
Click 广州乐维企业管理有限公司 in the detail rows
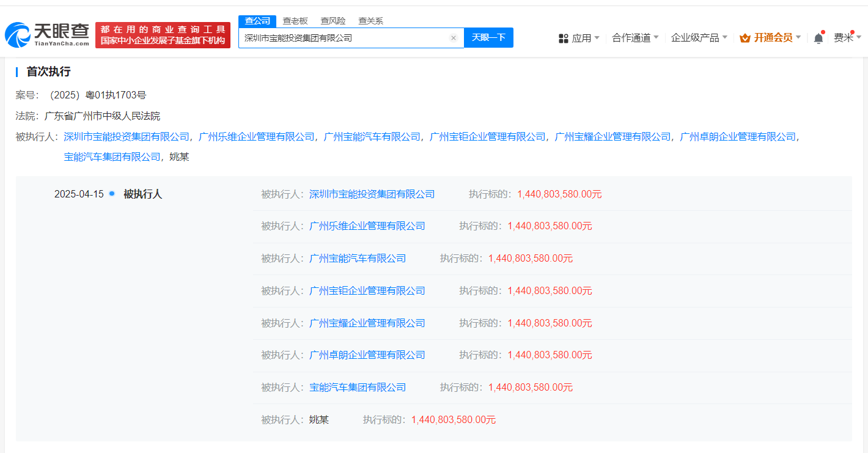367,226
